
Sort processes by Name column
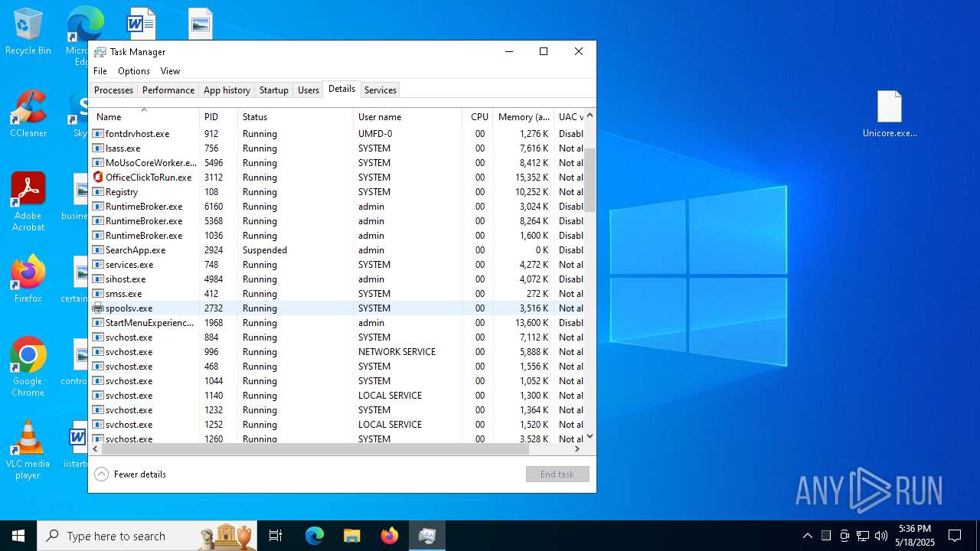pyautogui.click(x=144, y=117)
